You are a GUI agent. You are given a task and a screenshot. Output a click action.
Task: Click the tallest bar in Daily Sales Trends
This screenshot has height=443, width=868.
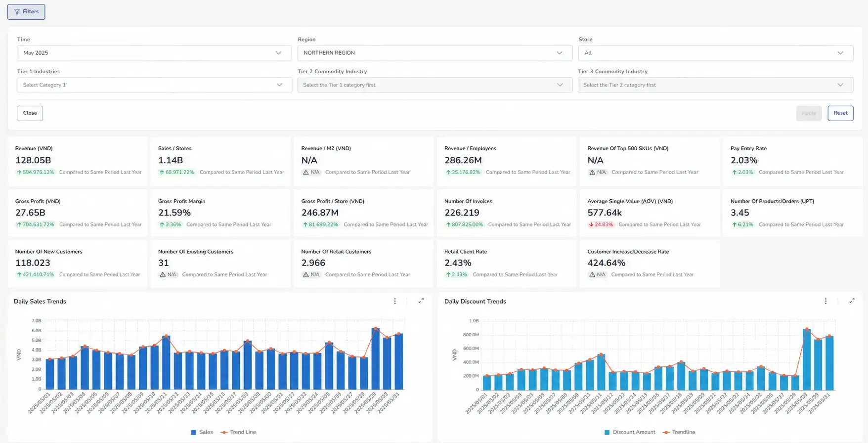pyautogui.click(x=376, y=359)
